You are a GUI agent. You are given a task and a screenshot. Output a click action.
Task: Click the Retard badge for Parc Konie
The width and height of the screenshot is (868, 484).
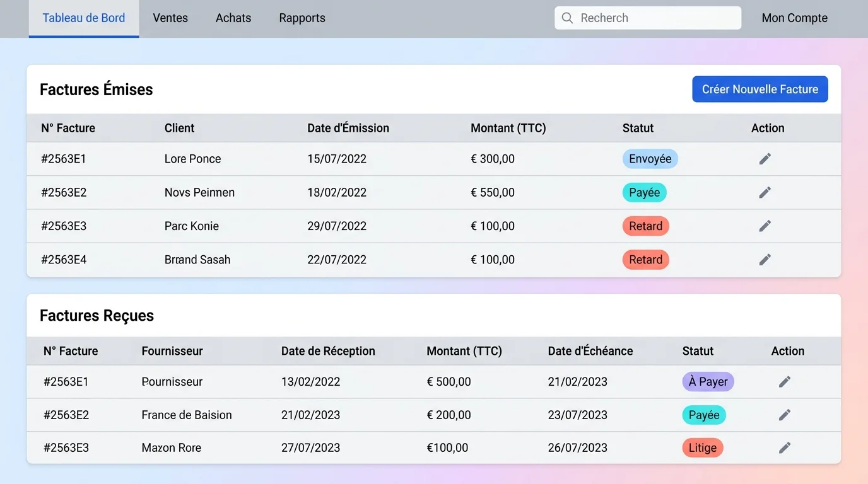(x=645, y=226)
